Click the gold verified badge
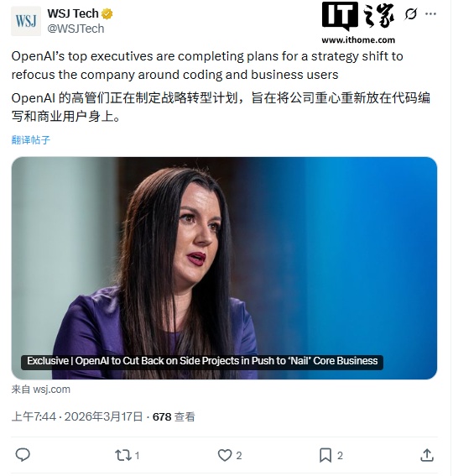453x476 pixels. click(107, 14)
